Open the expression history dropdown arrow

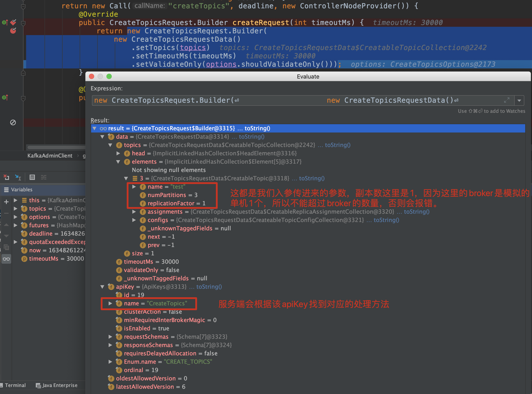[519, 100]
